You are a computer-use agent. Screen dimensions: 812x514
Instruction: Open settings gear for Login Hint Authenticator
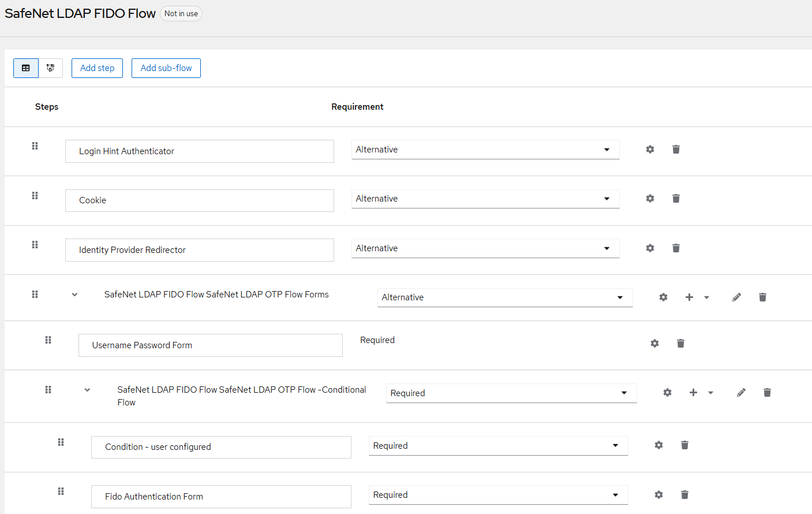point(650,150)
